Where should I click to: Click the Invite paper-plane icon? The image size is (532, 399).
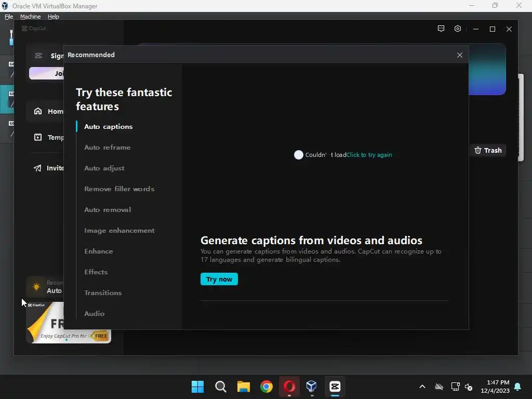[37, 168]
